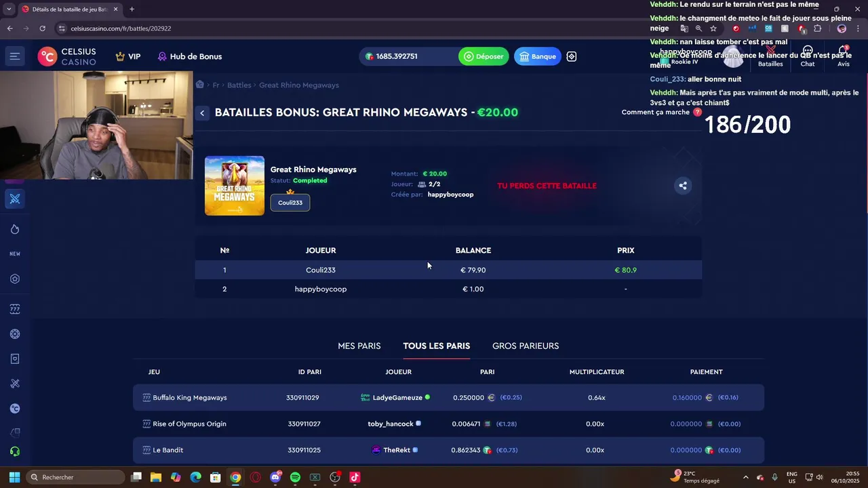Open Batailles from the top header
This screenshot has width=868, height=488.
point(770,56)
